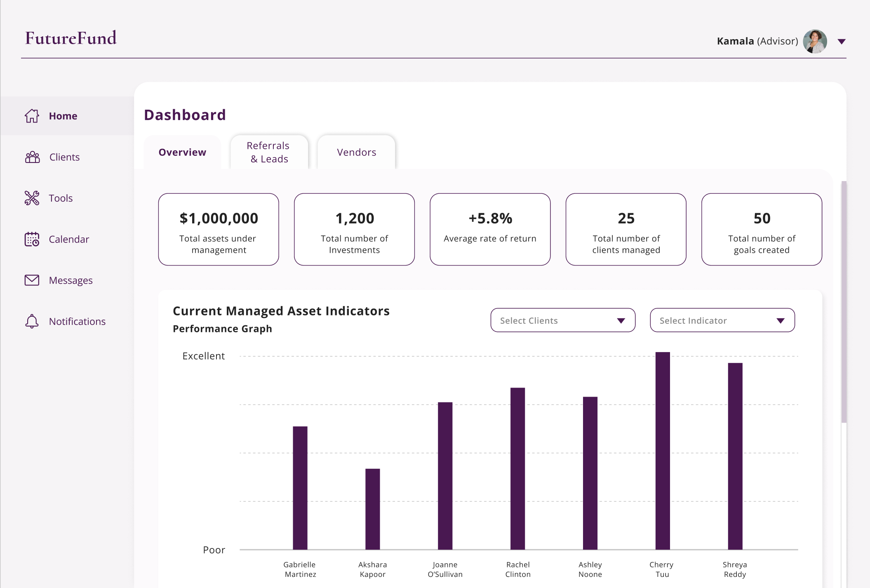The width and height of the screenshot is (870, 588).
Task: Click the Clients people icon
Action: pos(32,157)
